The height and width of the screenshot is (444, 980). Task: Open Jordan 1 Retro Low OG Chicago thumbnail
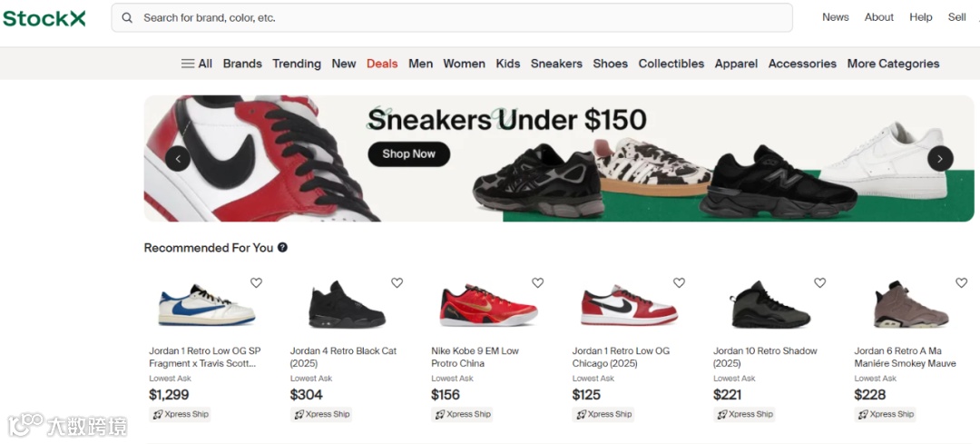630,305
